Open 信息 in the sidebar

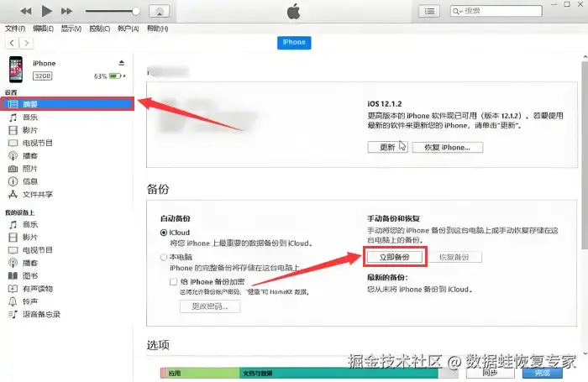pyautogui.click(x=30, y=181)
